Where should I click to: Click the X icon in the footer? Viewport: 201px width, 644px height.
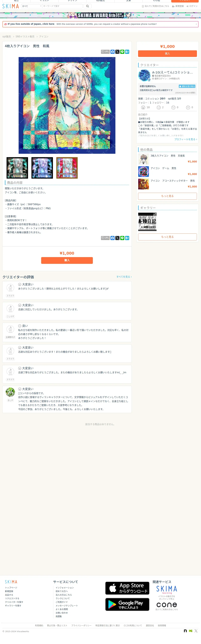pos(196,631)
